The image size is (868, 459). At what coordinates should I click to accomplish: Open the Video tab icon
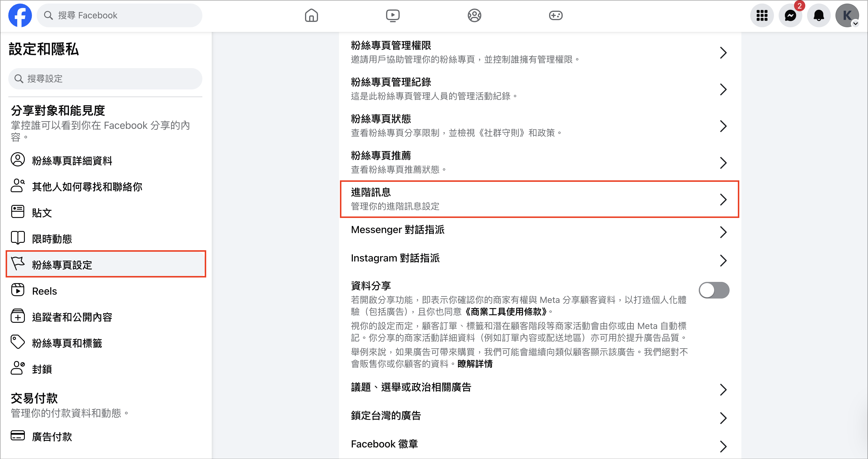(x=393, y=15)
